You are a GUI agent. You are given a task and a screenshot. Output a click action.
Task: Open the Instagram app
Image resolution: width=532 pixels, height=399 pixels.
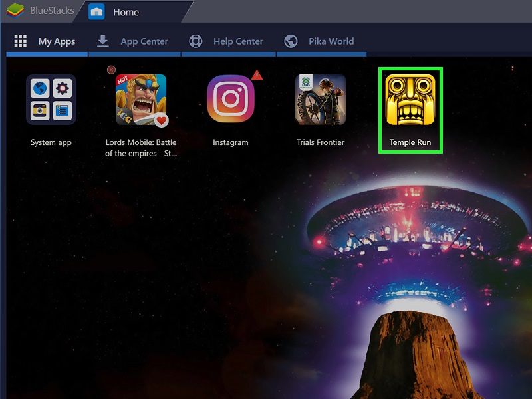pyautogui.click(x=230, y=100)
